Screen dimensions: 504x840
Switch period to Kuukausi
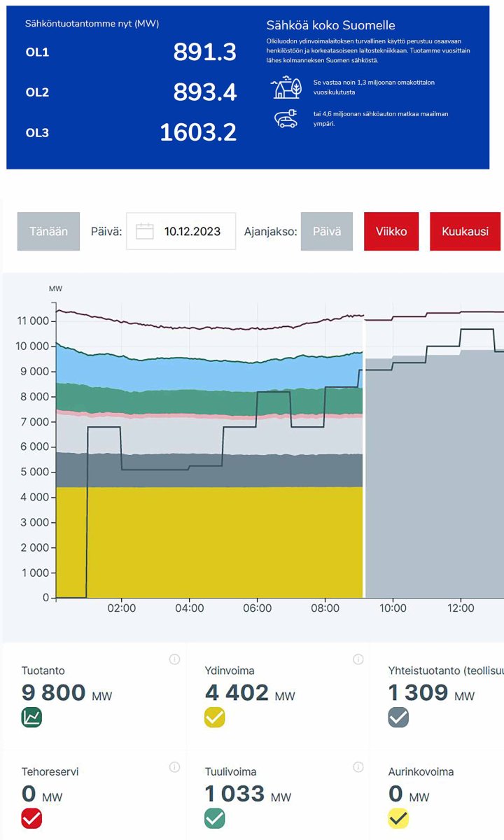pos(465,232)
